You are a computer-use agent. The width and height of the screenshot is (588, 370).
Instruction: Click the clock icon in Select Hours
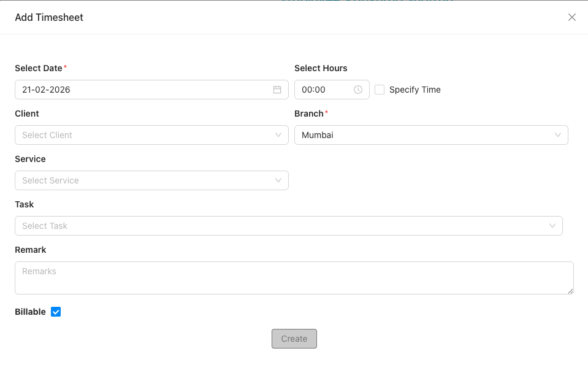point(357,90)
